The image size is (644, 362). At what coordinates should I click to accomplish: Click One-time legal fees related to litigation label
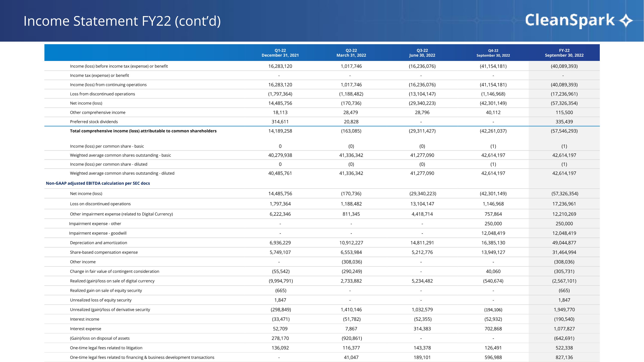[106, 348]
